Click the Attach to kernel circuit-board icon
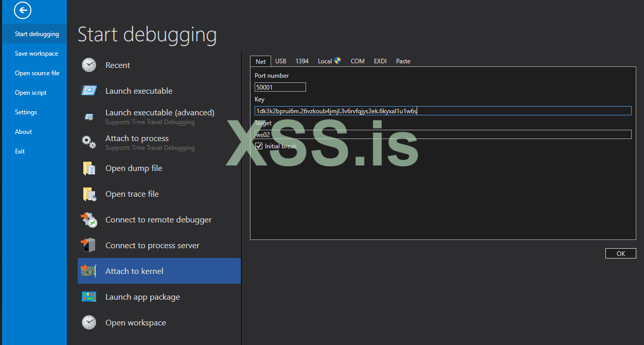644x345 pixels. tap(88, 271)
